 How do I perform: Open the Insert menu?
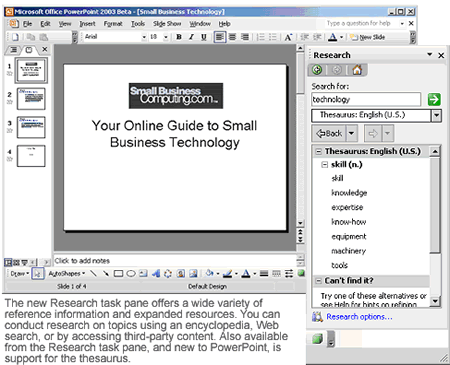[x=87, y=24]
